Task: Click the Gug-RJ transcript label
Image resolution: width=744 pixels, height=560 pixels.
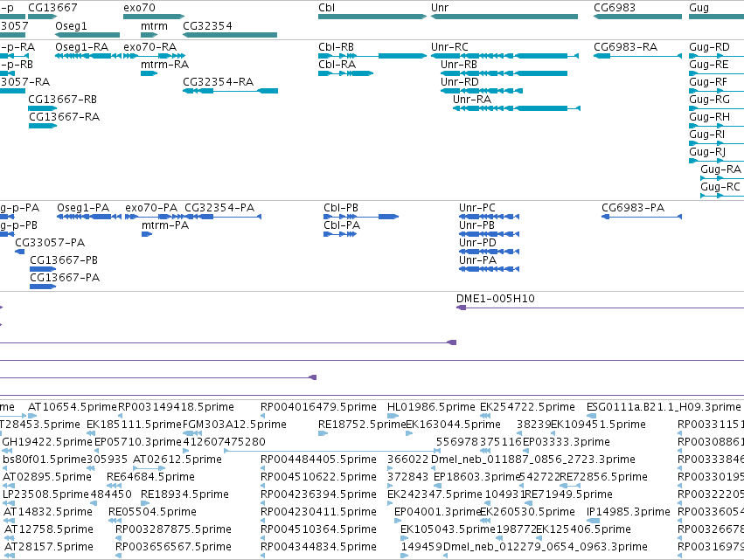Action: (707, 152)
